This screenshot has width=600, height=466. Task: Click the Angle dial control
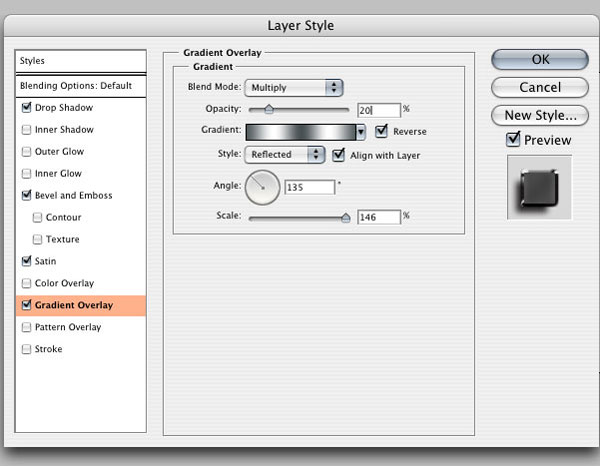262,187
